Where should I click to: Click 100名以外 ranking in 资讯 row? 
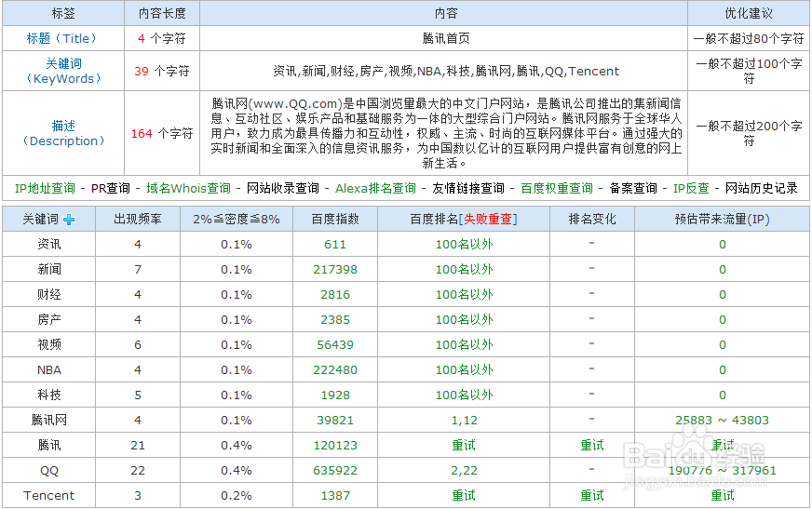pos(464,244)
